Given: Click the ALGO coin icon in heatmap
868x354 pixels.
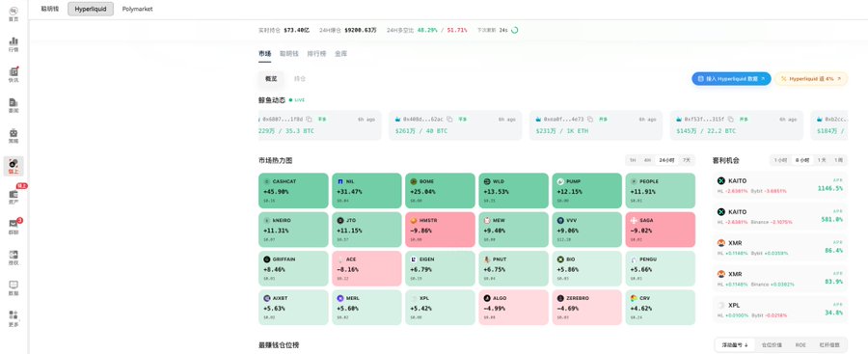Looking at the screenshot, I should (x=487, y=298).
